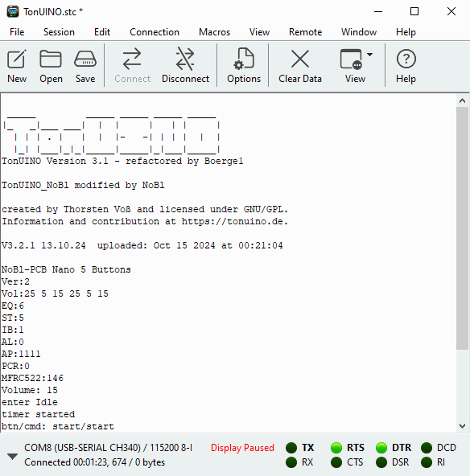Click the 'TonUINO Version 3.1' line

122,161
